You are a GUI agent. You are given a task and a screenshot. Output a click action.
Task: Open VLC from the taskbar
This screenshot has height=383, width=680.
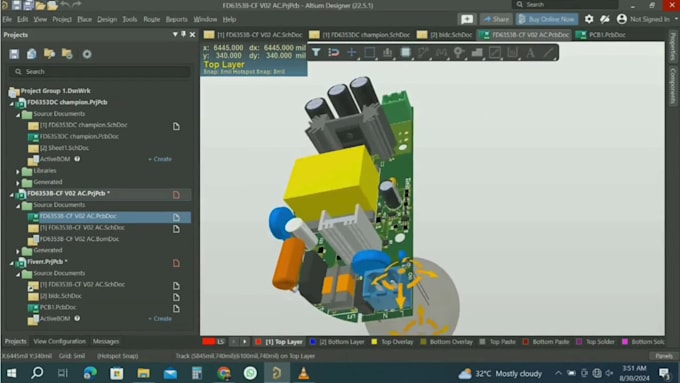click(304, 373)
